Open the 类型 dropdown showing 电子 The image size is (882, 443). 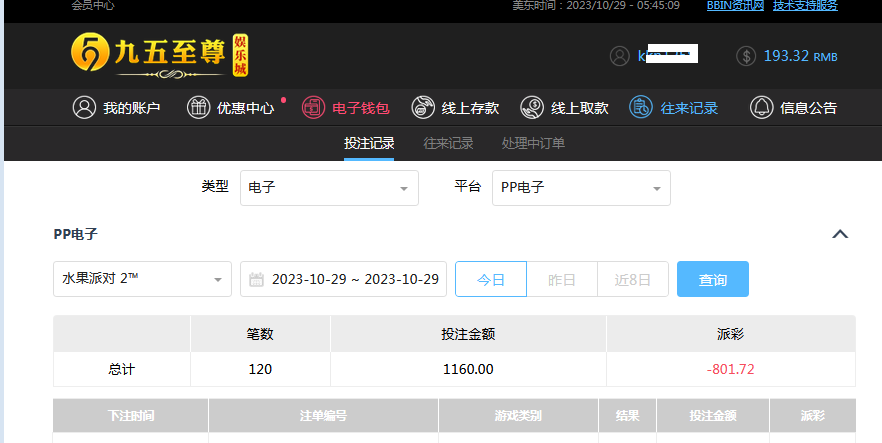click(329, 188)
